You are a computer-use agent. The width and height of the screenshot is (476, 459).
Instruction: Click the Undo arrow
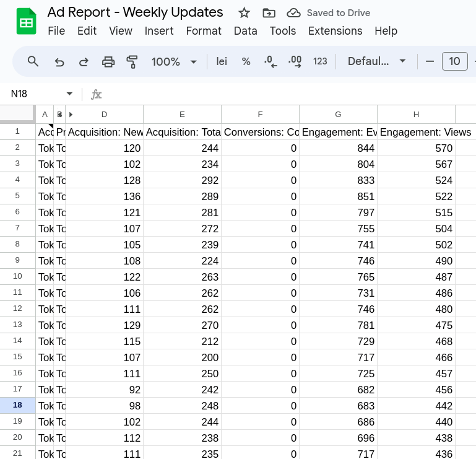click(59, 62)
